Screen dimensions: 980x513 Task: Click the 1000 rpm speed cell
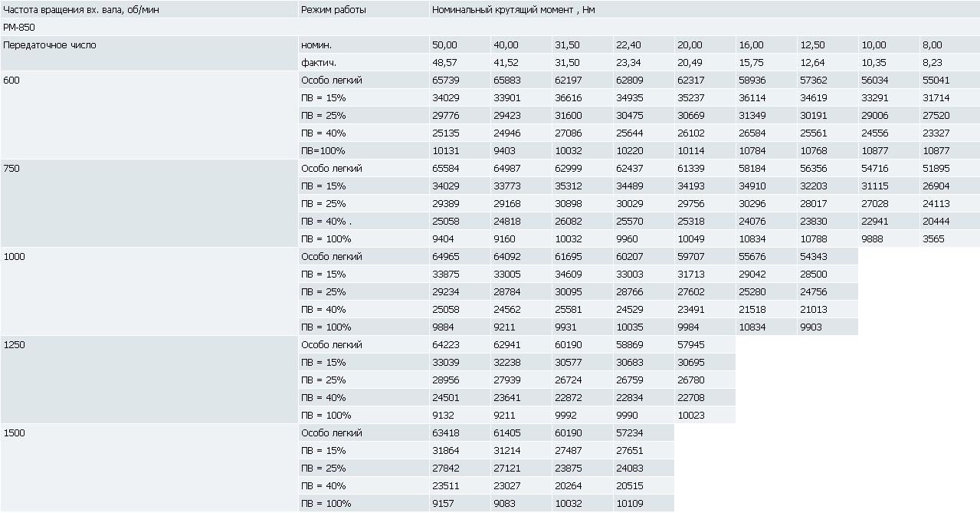tap(149, 291)
